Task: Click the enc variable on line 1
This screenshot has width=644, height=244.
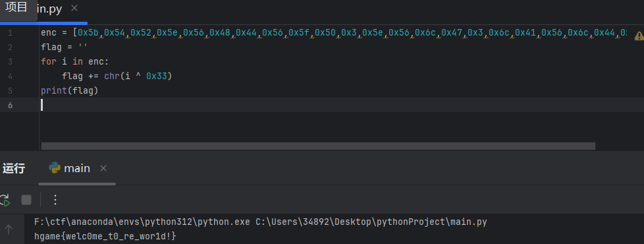Action: pos(49,32)
